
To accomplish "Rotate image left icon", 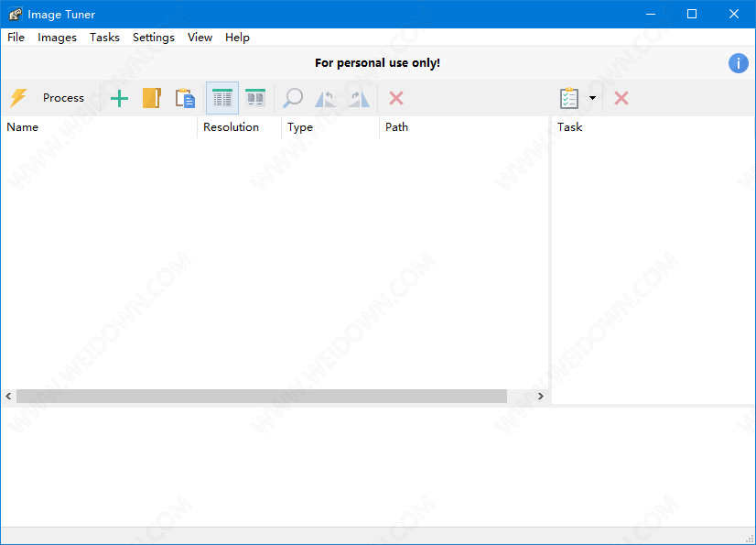I will [x=326, y=99].
